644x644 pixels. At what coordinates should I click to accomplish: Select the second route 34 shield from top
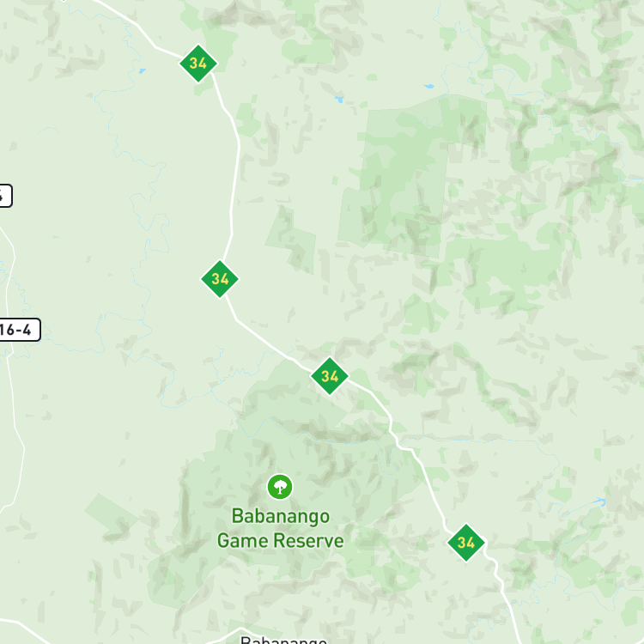pyautogui.click(x=220, y=279)
